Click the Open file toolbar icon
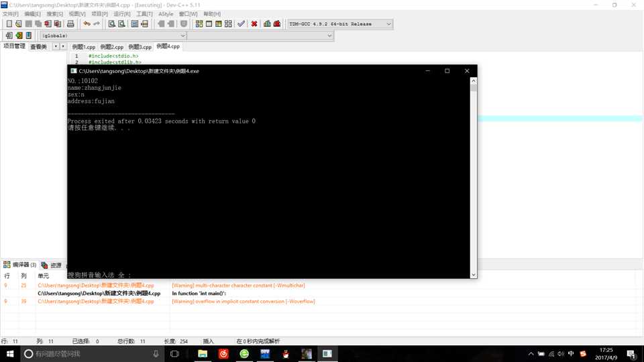Viewport: 644px width, 362px height. (19, 24)
